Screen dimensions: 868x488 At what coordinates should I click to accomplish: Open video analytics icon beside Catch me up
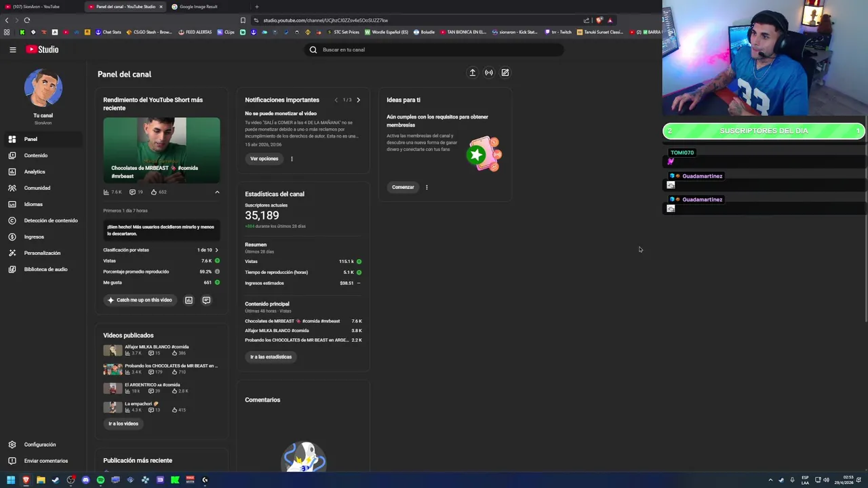click(x=189, y=300)
